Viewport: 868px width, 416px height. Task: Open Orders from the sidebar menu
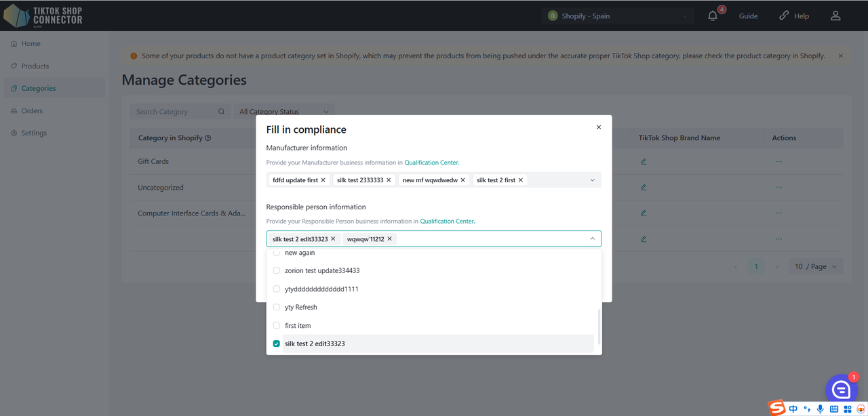32,110
